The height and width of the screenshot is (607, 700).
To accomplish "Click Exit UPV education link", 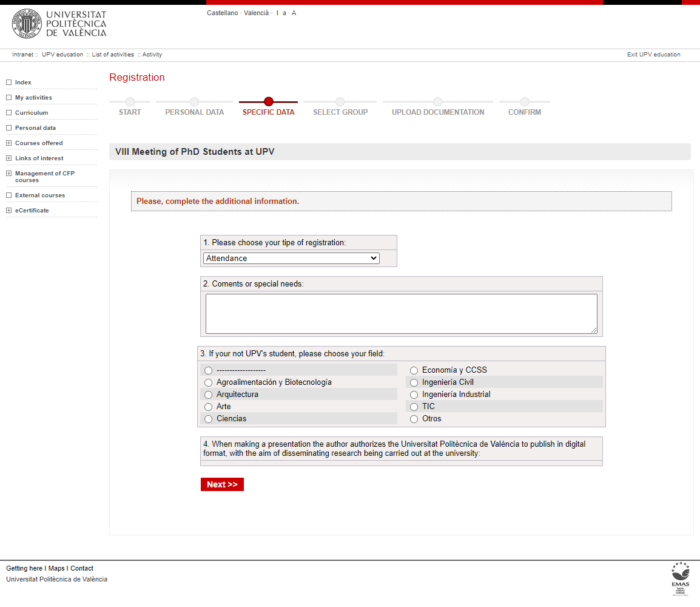I will [x=653, y=55].
